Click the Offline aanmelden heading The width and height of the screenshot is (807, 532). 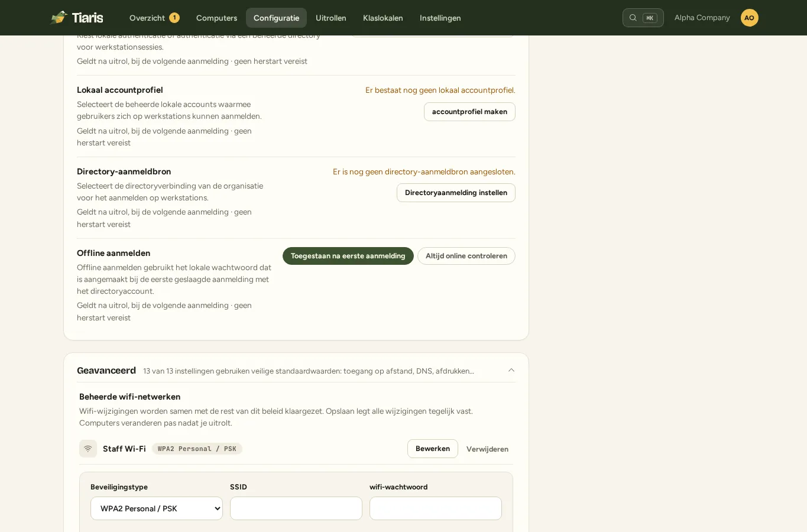(114, 253)
